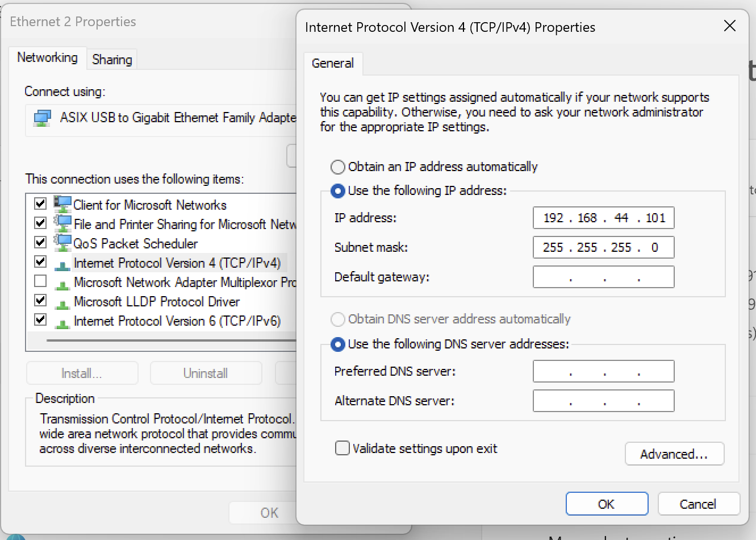Image resolution: width=756 pixels, height=540 pixels.
Task: Click the ASIX USB Ethernet adapter icon
Action: [42, 118]
